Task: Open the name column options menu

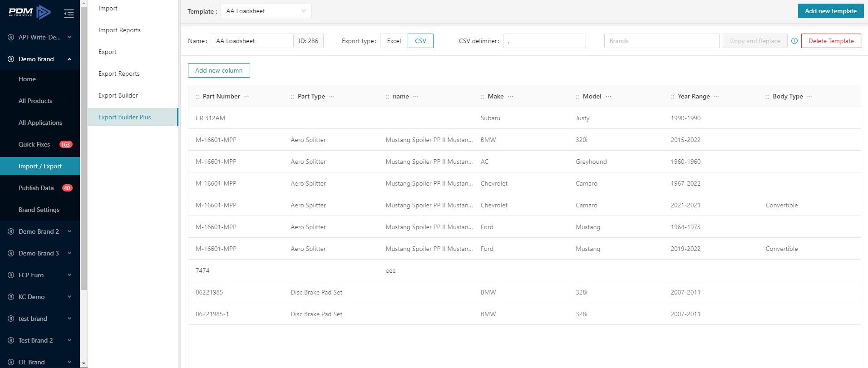Action: click(x=416, y=96)
